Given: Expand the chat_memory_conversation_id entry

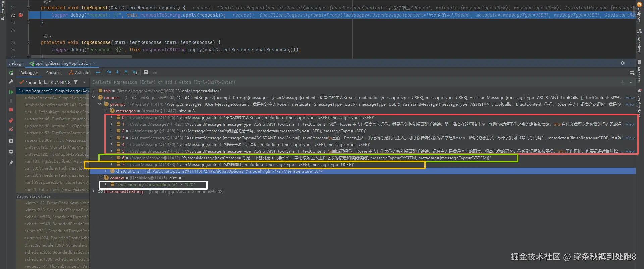Looking at the screenshot, I should tap(105, 184).
